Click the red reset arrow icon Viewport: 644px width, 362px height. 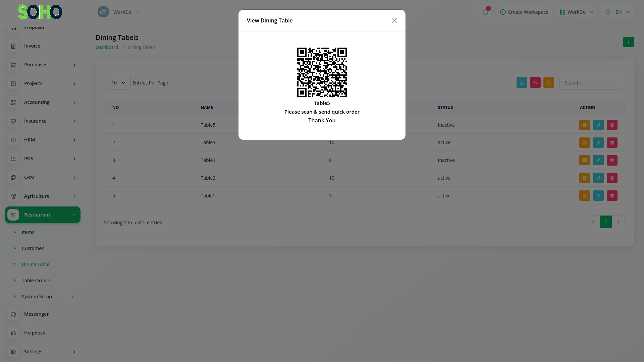[535, 83]
